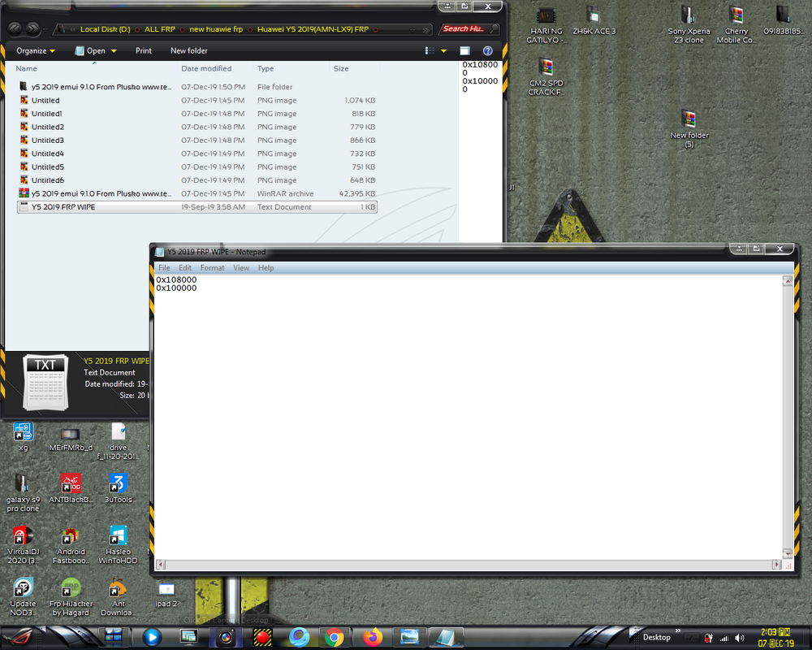Select ZH&K ACE 3 desktop icon
812x650 pixels.
pyautogui.click(x=594, y=21)
